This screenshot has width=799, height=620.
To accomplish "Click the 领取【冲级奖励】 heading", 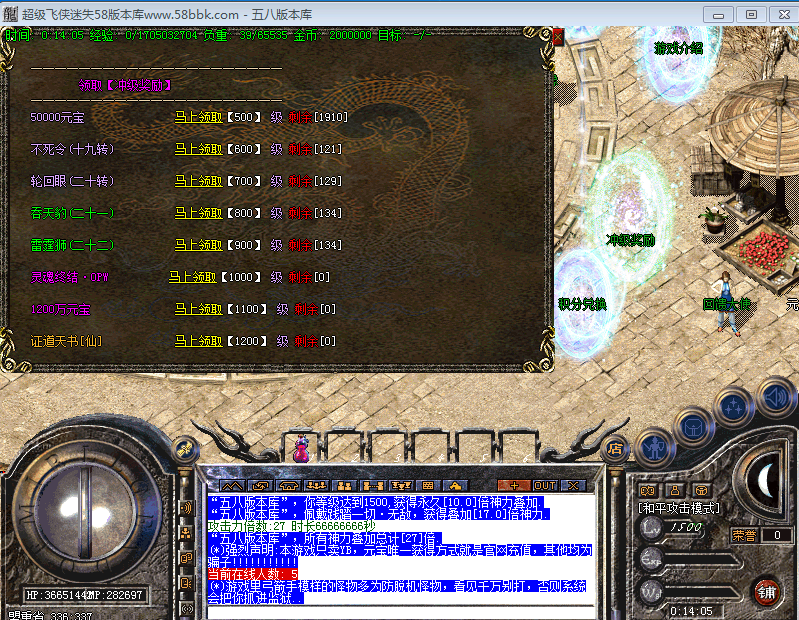I will 125,85.
